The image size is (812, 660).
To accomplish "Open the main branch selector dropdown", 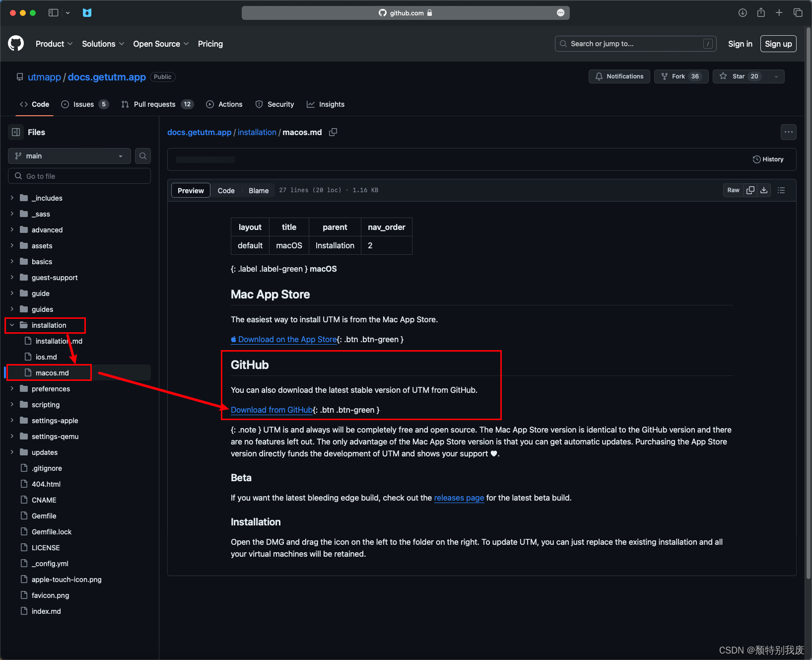I will click(69, 156).
